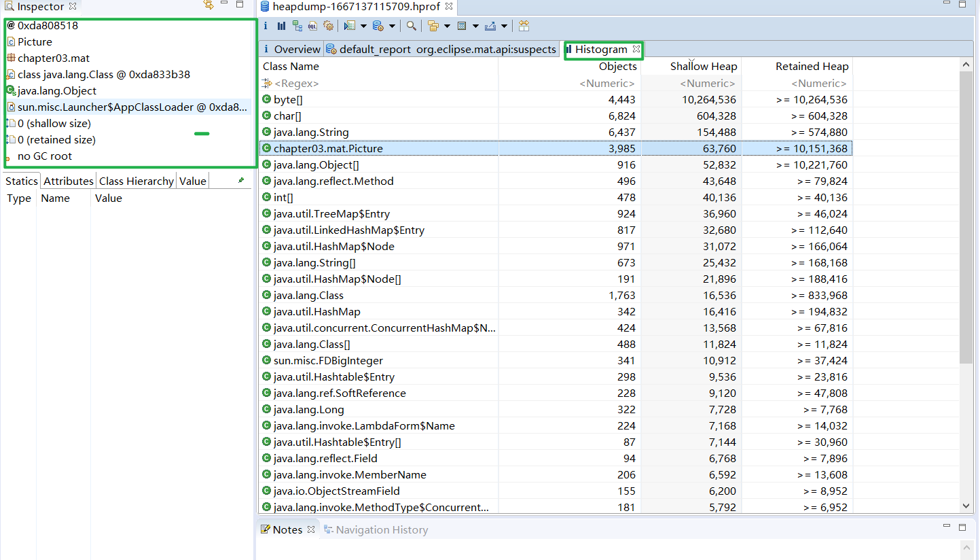
Task: Select the sun.misc.FDBigInteger row
Action: coord(556,360)
